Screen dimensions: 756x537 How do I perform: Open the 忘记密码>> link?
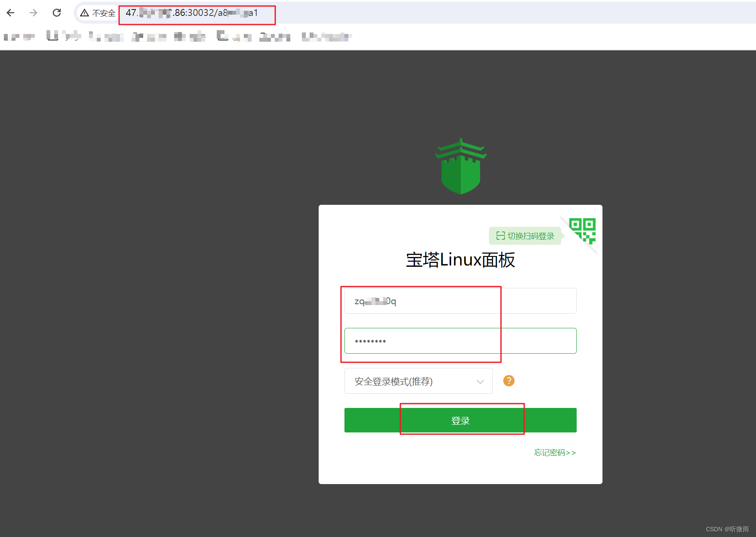(555, 453)
